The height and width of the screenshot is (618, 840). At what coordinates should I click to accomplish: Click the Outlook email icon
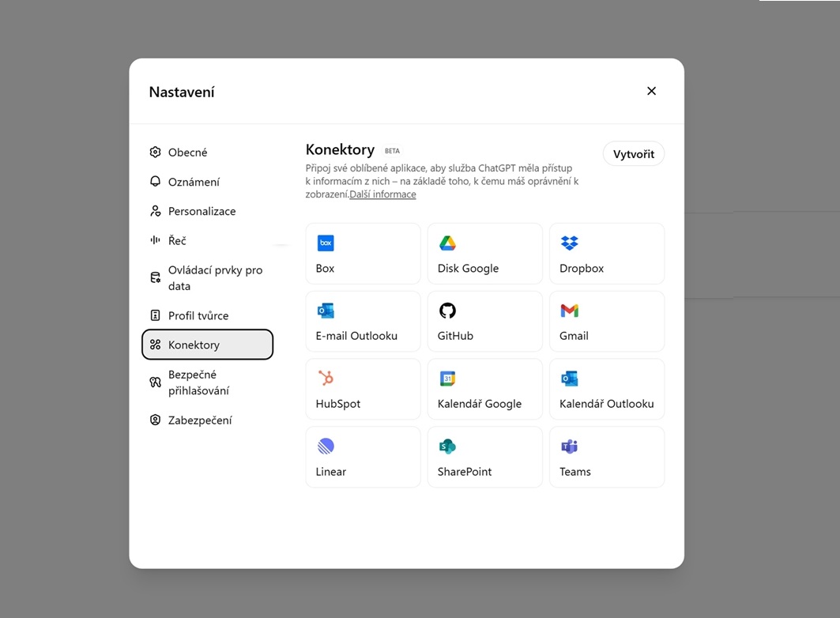[x=326, y=311]
